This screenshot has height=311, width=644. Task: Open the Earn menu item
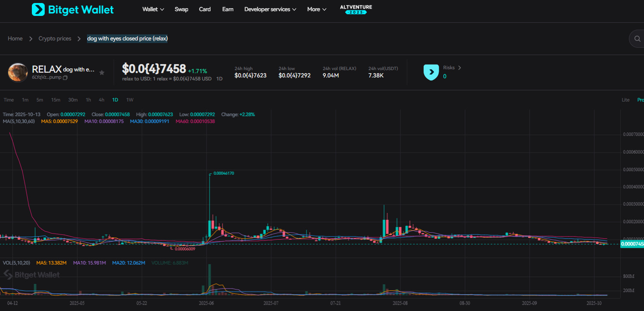point(228,9)
